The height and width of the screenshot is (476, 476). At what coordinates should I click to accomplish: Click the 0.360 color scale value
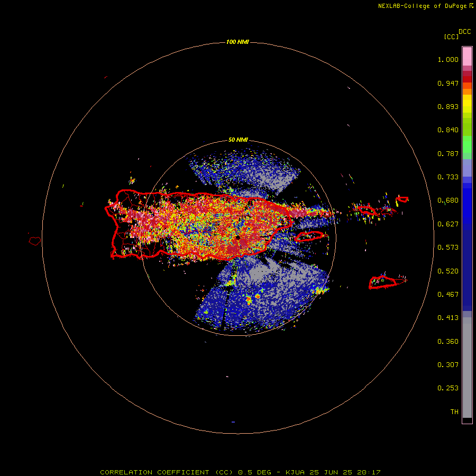(448, 342)
